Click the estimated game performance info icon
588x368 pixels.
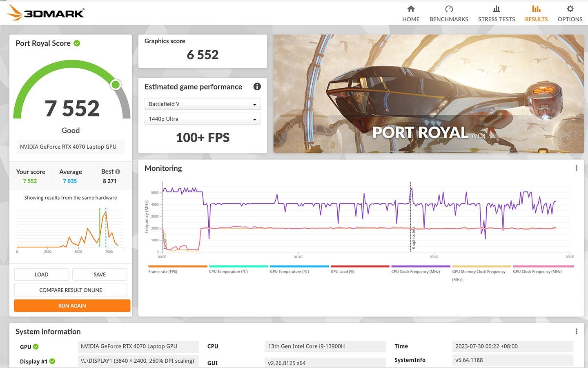(257, 87)
